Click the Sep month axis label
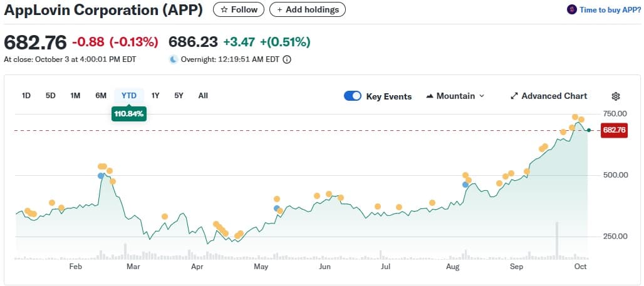 [516, 267]
